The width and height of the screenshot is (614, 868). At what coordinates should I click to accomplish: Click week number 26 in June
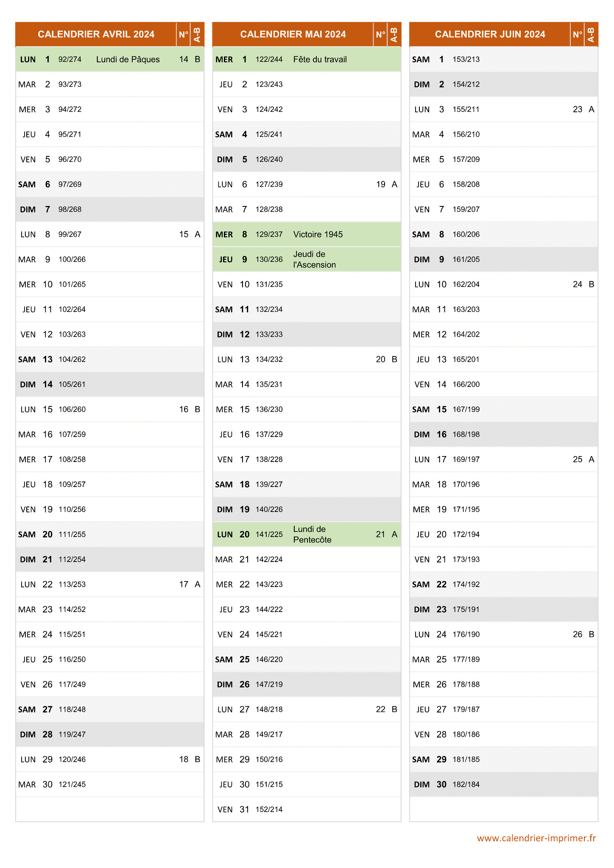tap(578, 634)
